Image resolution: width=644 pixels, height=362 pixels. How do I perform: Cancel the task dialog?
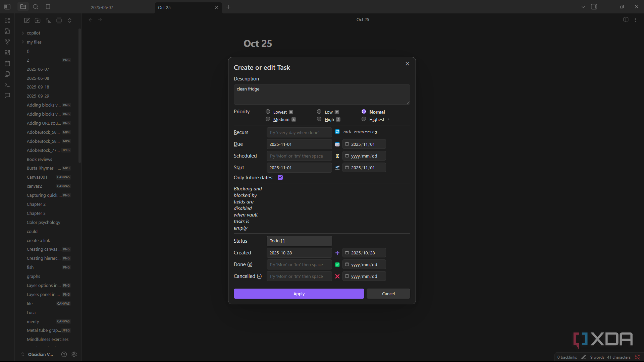(388, 294)
